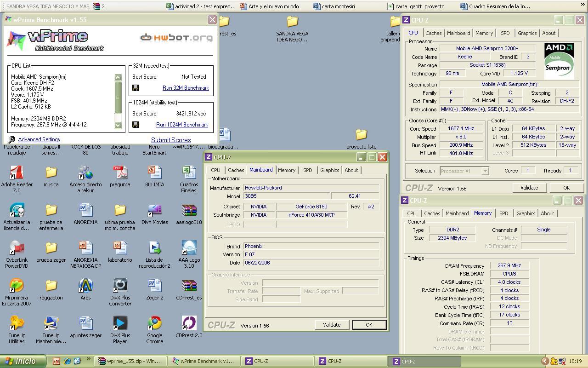Select the TuneUp Utilities icon
Screen dimensions: 588x368
click(x=17, y=323)
